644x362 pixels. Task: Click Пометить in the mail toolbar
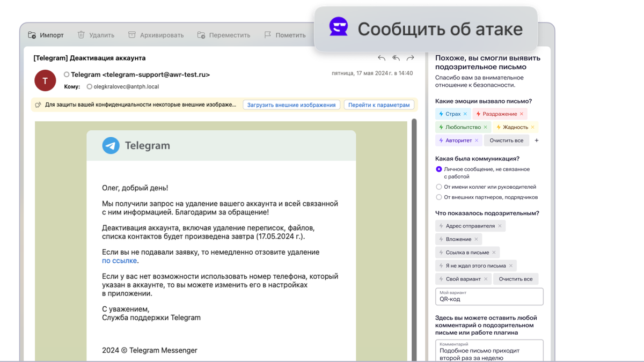290,35
